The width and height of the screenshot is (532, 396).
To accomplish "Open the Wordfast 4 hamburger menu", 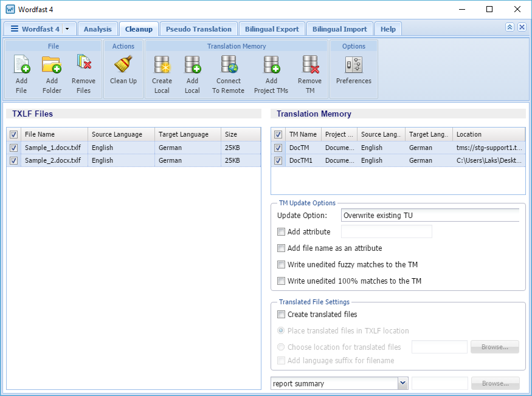I will coord(15,29).
